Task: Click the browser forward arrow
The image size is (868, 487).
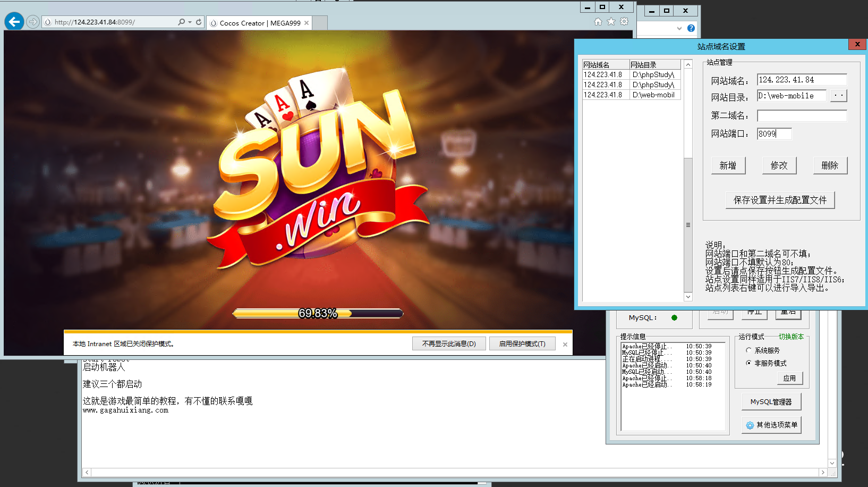Action: coord(33,22)
